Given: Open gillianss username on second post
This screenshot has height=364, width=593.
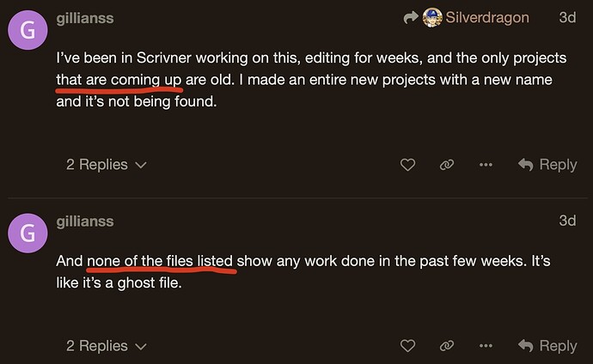Looking at the screenshot, I should point(85,221).
